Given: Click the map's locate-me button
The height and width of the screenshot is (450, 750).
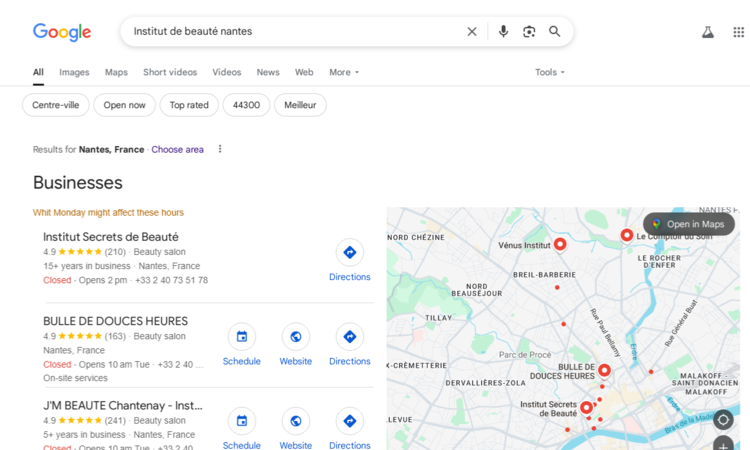Looking at the screenshot, I should [x=723, y=420].
